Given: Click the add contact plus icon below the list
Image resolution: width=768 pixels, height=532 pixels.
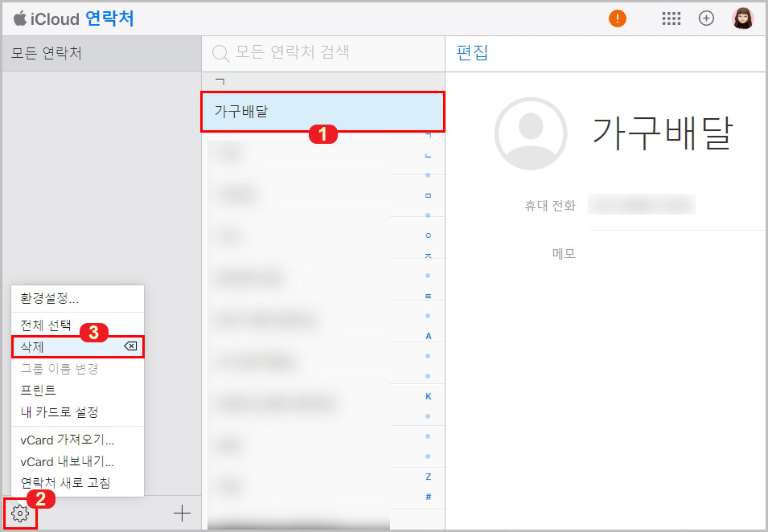Looking at the screenshot, I should 183,512.
